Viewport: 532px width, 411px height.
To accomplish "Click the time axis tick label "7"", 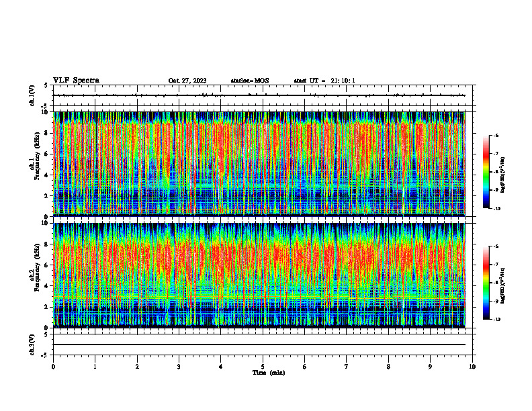I will [x=347, y=367].
